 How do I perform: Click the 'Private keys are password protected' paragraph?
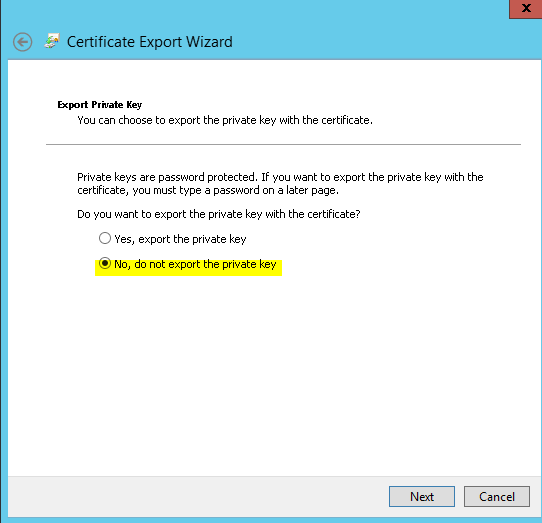[x=280, y=184]
